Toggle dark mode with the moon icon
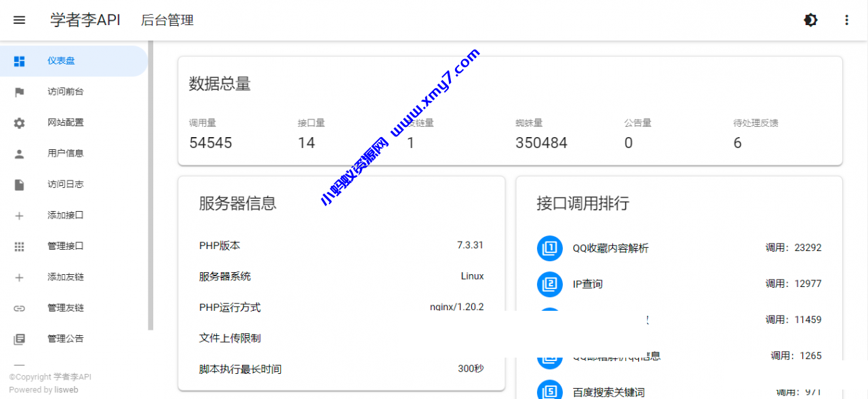 810,20
